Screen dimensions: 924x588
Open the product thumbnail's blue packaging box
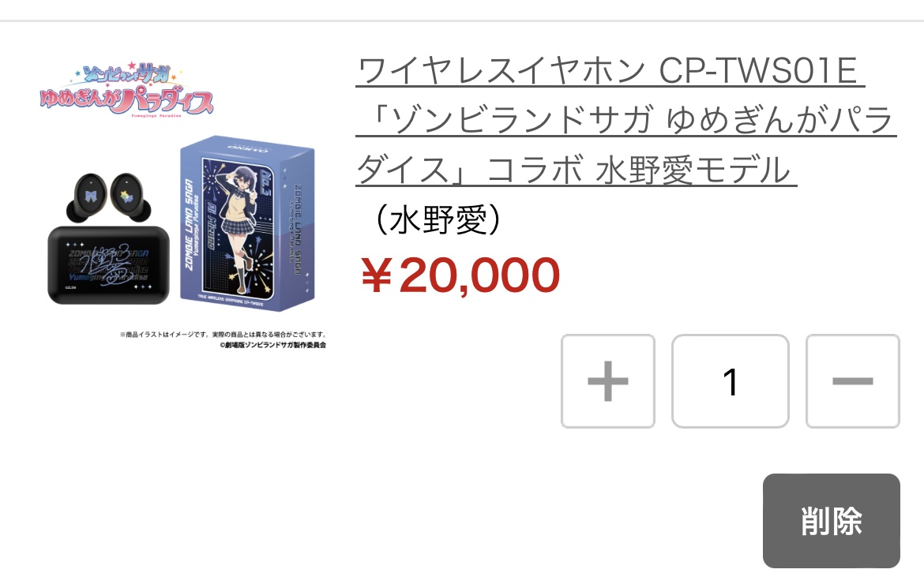coord(247,223)
